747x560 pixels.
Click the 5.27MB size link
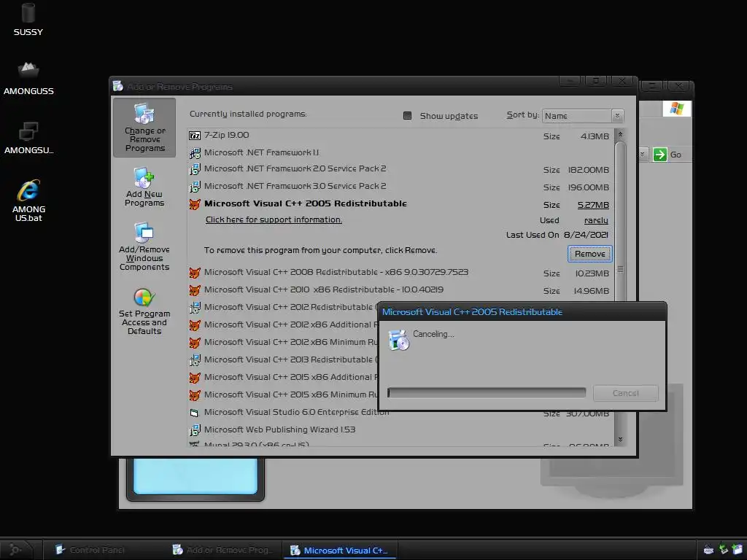[593, 205]
